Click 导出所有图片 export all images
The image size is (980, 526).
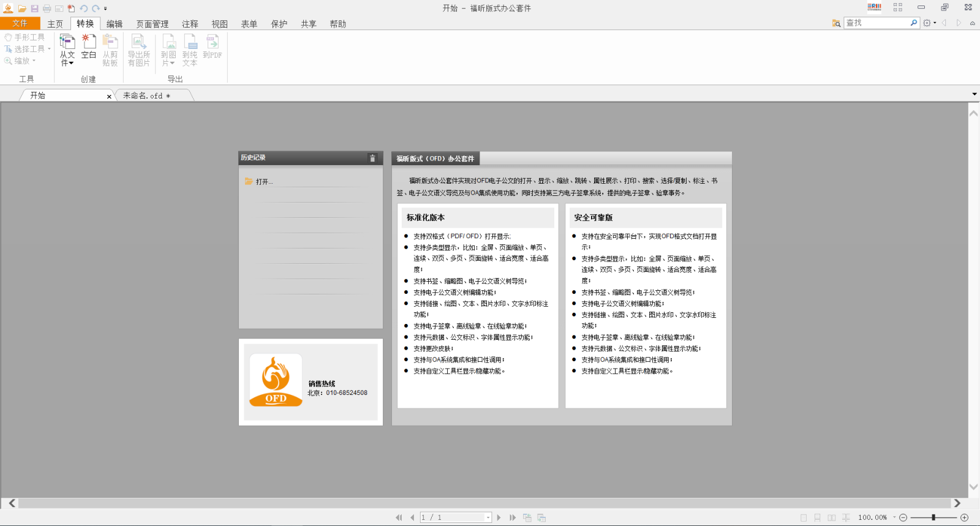(139, 50)
